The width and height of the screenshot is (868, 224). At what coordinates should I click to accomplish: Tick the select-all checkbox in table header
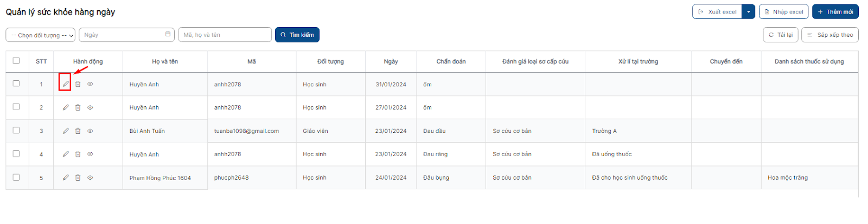point(16,61)
